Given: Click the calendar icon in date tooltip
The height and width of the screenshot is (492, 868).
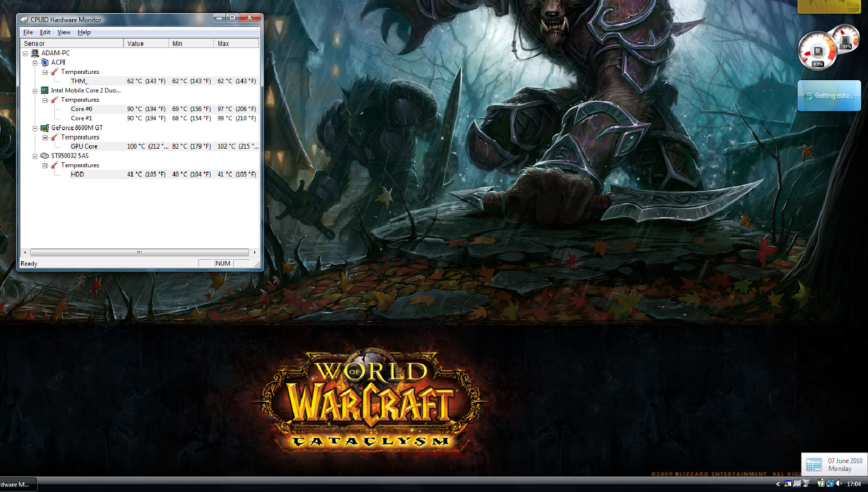Looking at the screenshot, I should point(814,465).
